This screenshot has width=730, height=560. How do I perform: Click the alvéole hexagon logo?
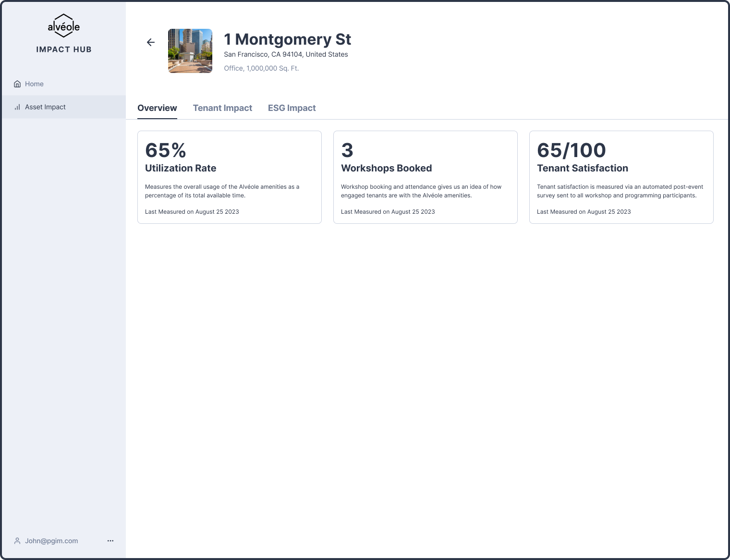64,26
